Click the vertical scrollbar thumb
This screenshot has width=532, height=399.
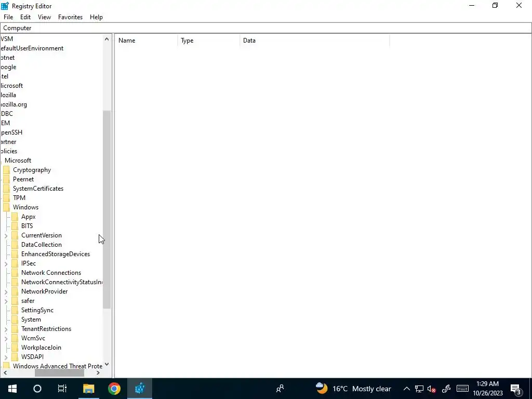pyautogui.click(x=107, y=209)
